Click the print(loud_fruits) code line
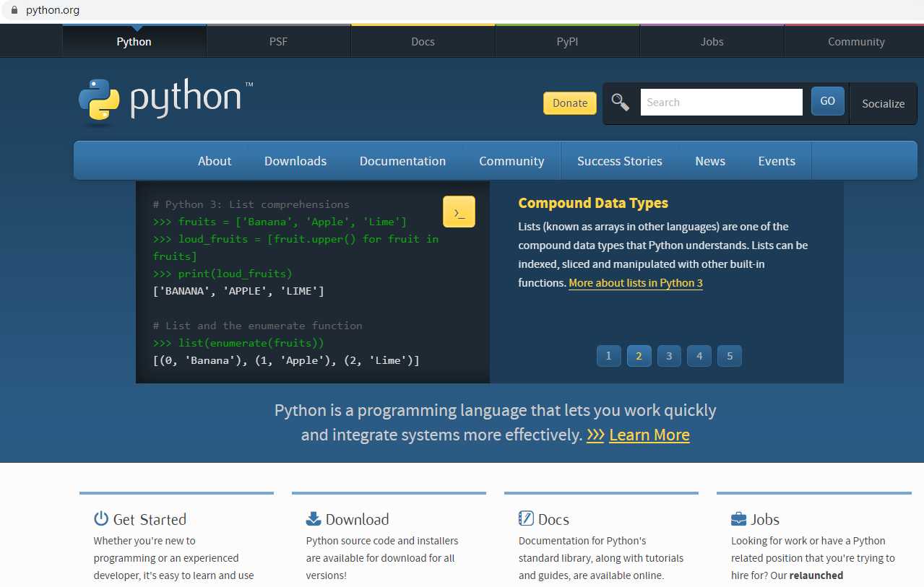 [223, 274]
